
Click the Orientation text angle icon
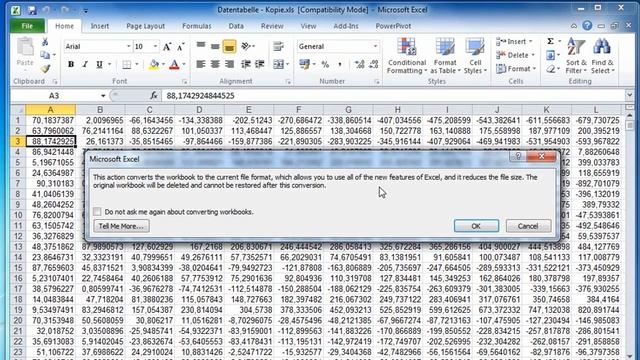[x=246, y=46]
